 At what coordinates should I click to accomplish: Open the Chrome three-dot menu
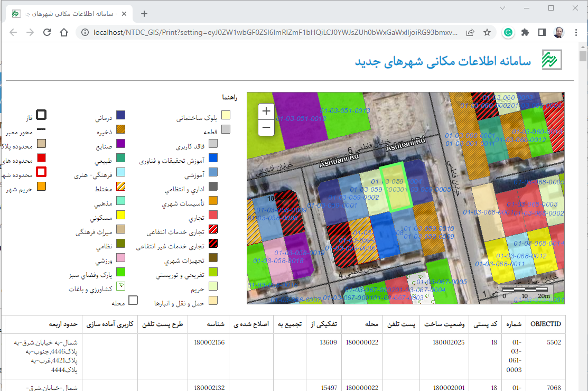[576, 32]
